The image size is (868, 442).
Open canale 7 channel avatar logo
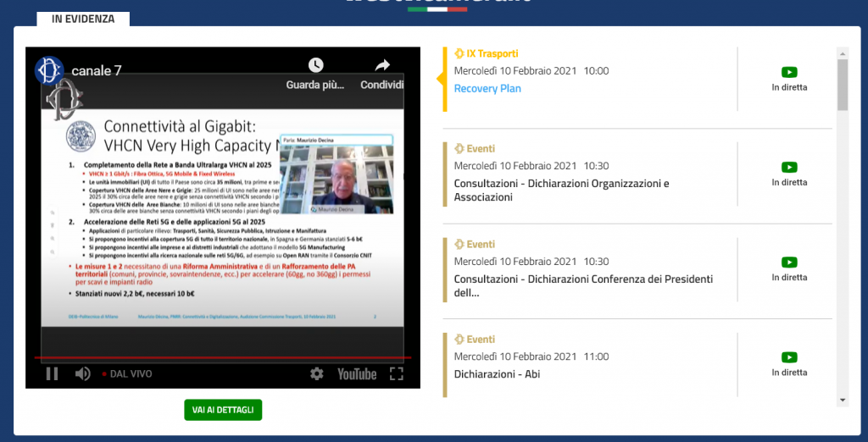(49, 71)
